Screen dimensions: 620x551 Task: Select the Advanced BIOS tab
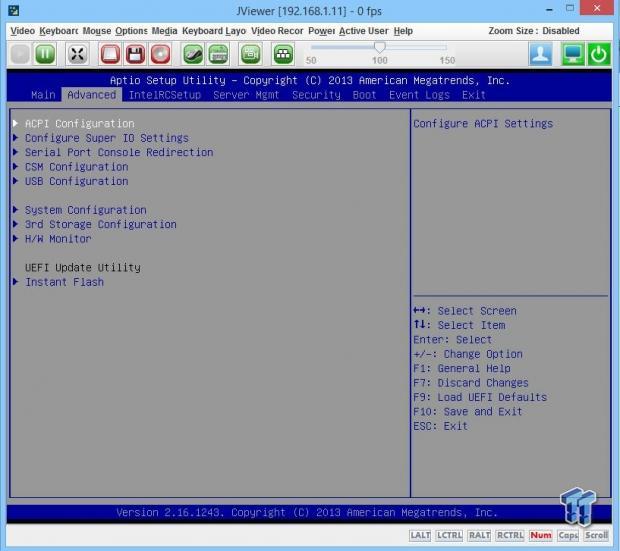[92, 95]
